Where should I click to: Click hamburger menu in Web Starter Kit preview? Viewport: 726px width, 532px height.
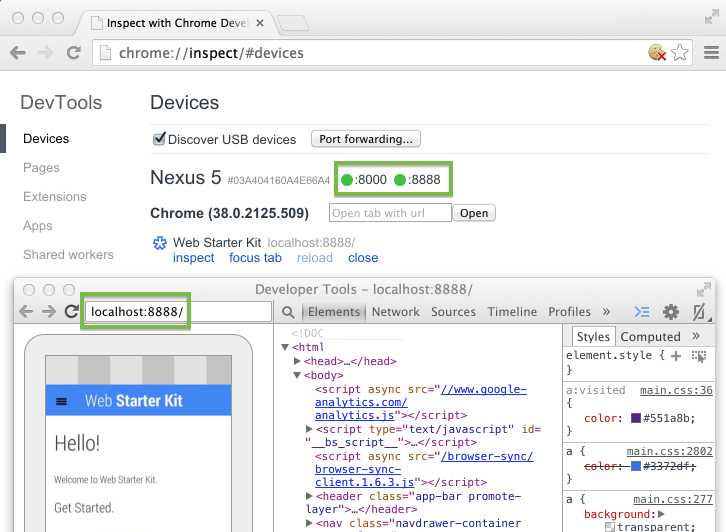(61, 401)
